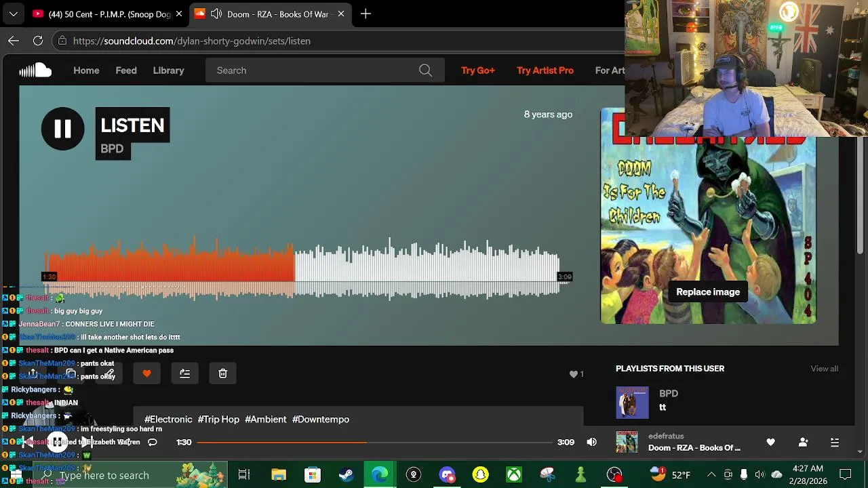This screenshot has width=868, height=488.
Task: Open the Home page
Action: [86, 70]
